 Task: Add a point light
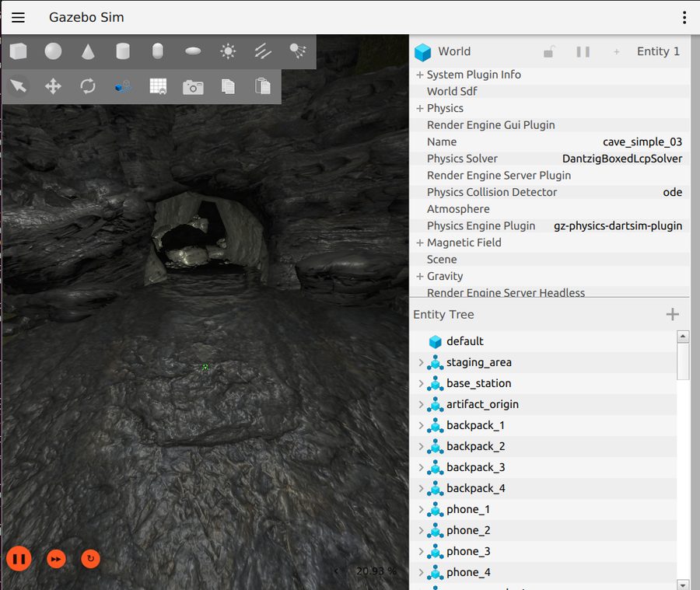228,51
